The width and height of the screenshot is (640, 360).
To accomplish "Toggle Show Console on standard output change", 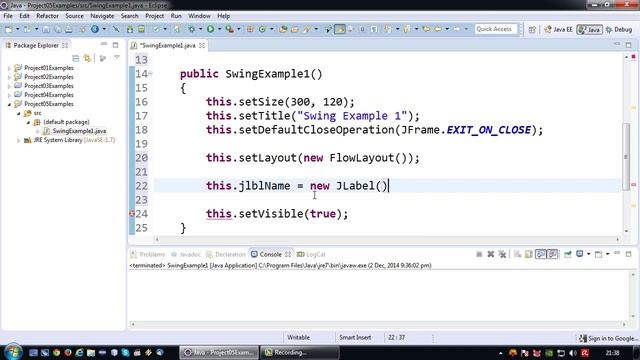I will (541, 254).
